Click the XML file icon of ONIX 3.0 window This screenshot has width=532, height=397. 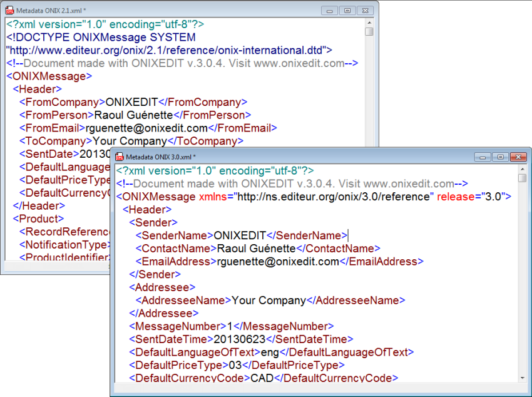[120, 157]
